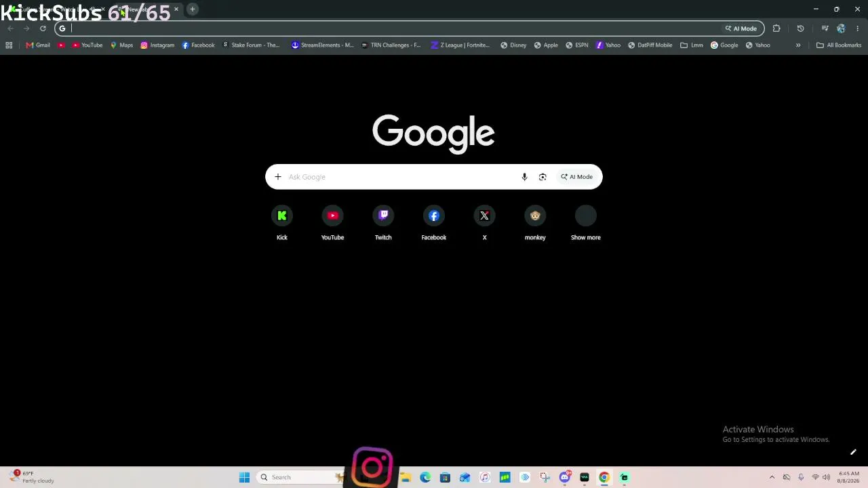
Task: Open the Kick shortcut tile
Action: point(282,224)
